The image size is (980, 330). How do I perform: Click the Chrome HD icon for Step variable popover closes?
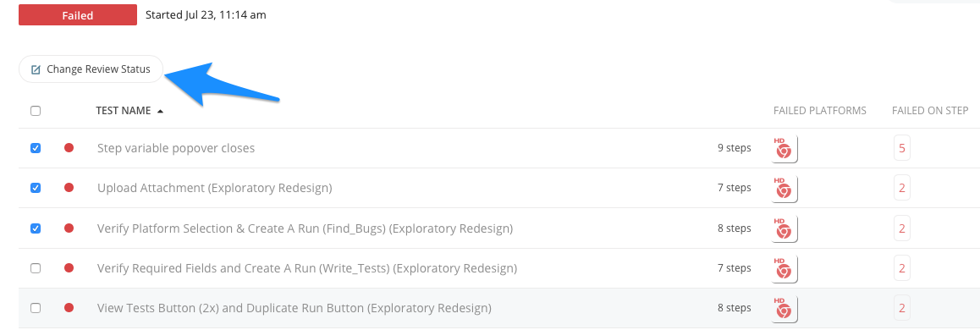coord(785,149)
